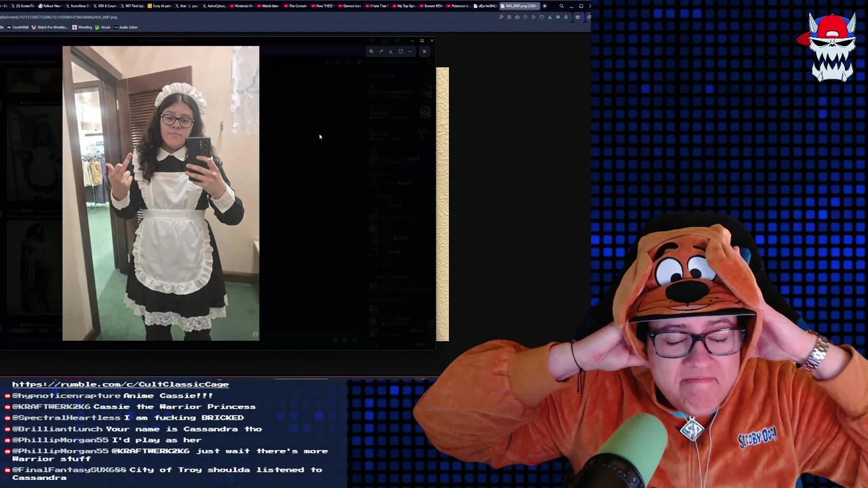Screen dimensions: 868x488
Task: Click the @hypnoticenrapture chat message
Action: coord(113,396)
